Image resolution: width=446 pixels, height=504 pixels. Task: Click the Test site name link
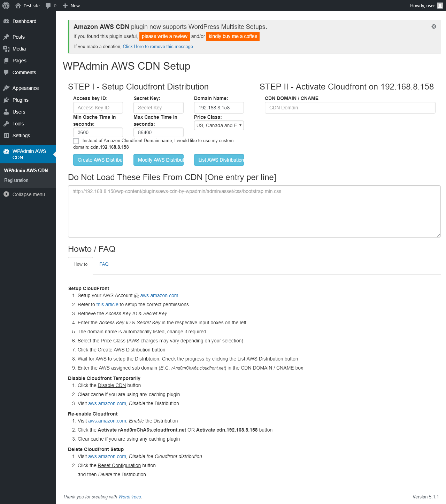[x=32, y=6]
